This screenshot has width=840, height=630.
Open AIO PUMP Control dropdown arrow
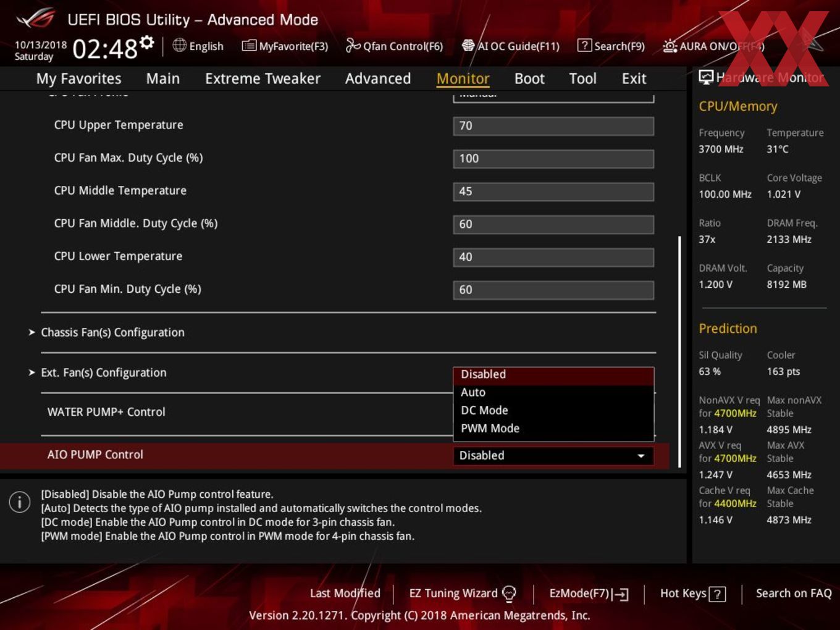[x=641, y=456]
